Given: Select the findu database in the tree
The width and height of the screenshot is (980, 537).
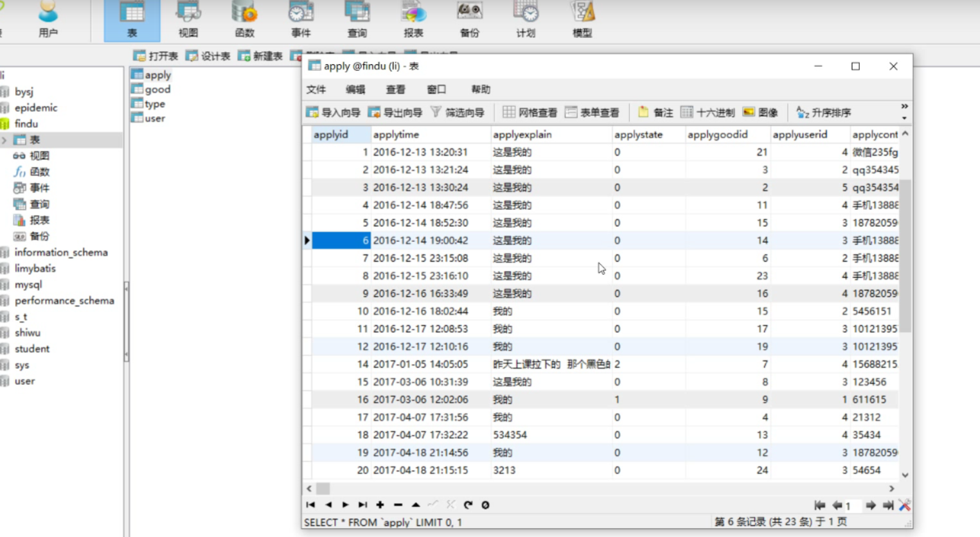Looking at the screenshot, I should (x=26, y=123).
